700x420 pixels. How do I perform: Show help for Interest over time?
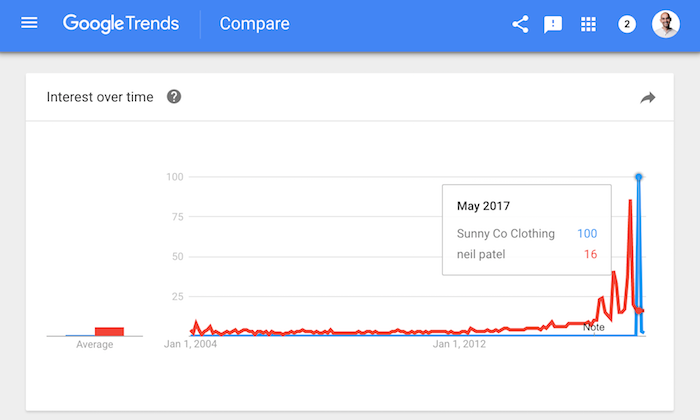(x=174, y=97)
